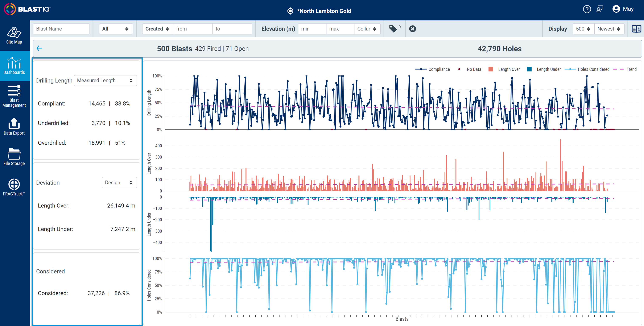Open the Site Map view
The image size is (644, 326).
pyautogui.click(x=14, y=36)
